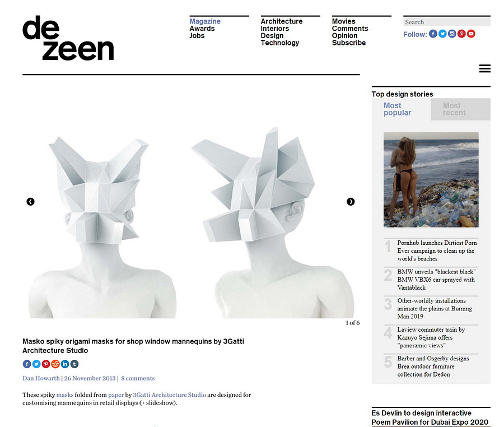
Task: Open the Architecture menu item
Action: point(281,21)
